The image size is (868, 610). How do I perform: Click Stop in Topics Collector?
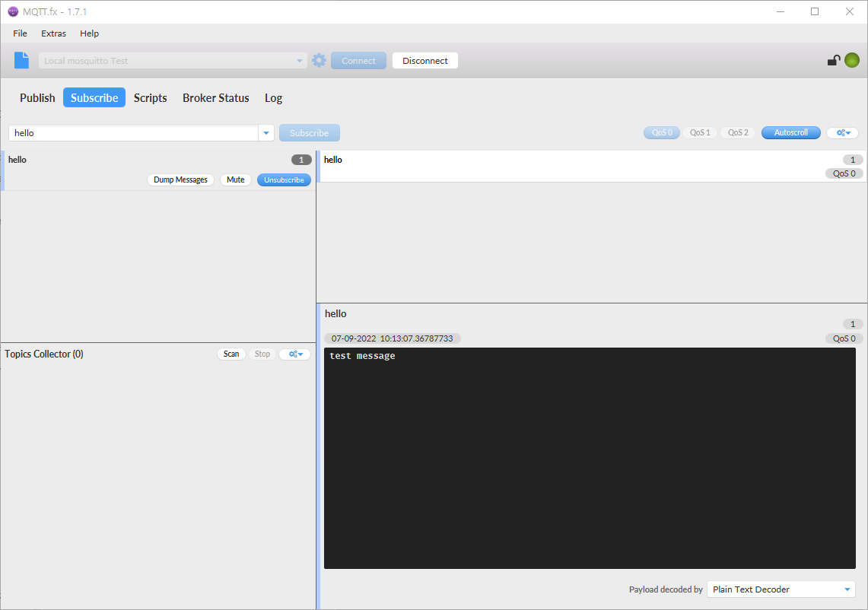262,354
